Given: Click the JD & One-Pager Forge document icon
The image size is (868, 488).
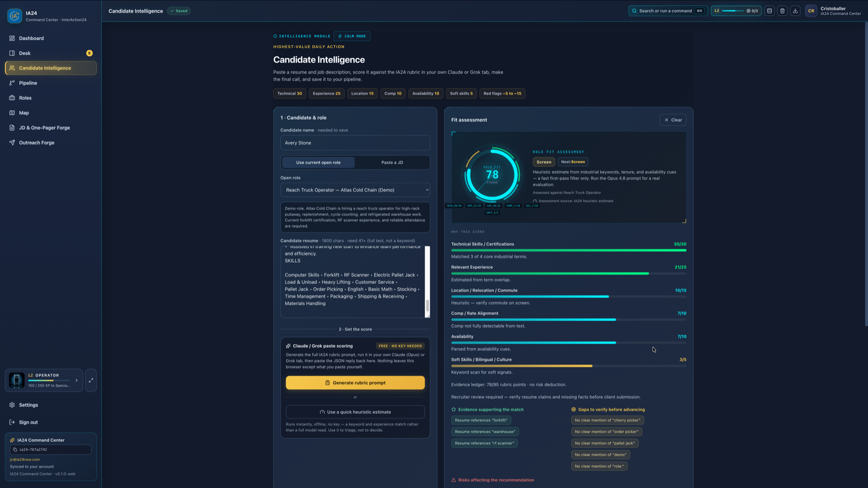Looking at the screenshot, I should point(12,128).
